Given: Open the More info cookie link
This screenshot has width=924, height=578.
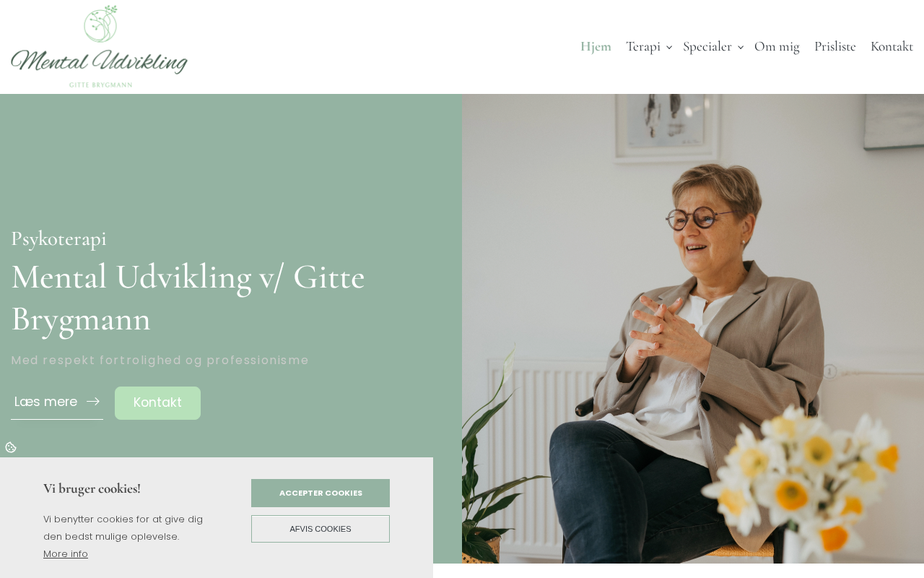Looking at the screenshot, I should [66, 554].
